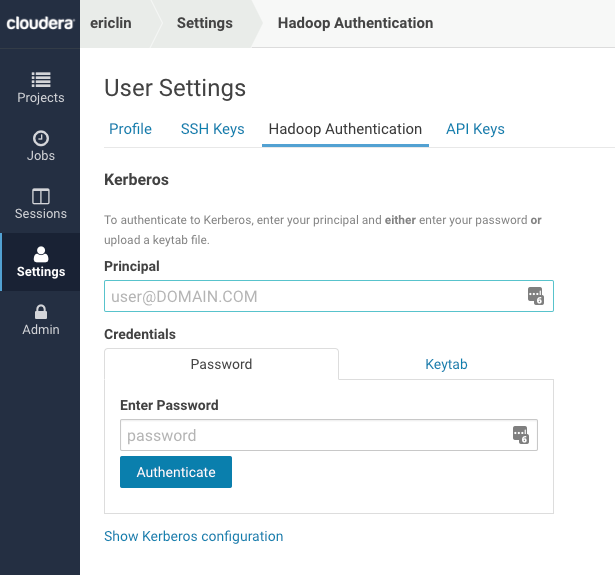Click the Cloudera logo

coord(39,23)
